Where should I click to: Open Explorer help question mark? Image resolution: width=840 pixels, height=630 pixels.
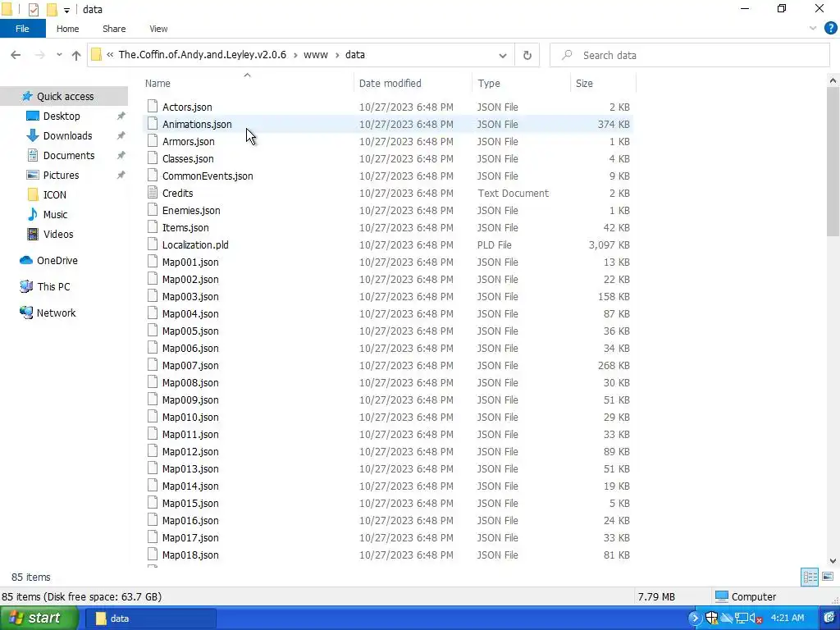(x=830, y=29)
